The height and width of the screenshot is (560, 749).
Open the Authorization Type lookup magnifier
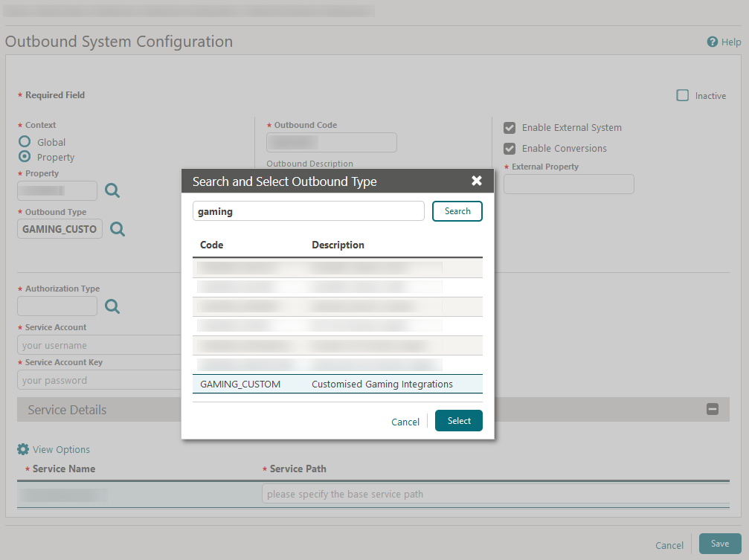pos(112,306)
